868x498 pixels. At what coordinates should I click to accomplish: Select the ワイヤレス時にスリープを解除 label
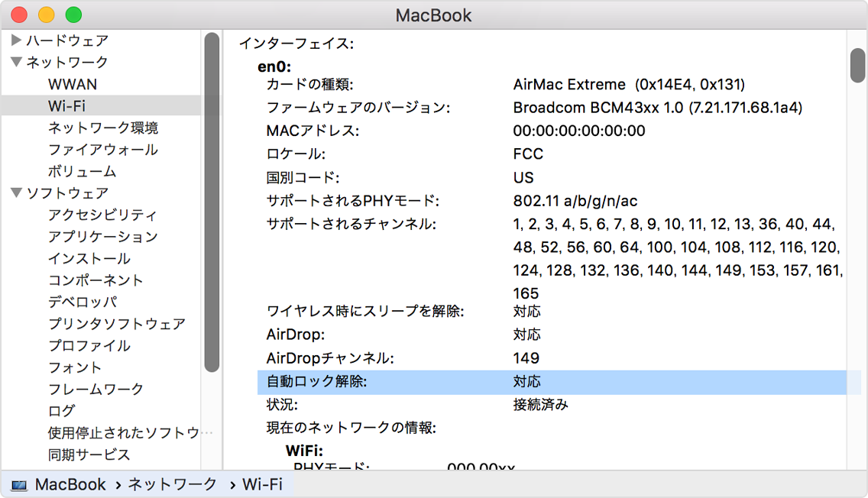[x=365, y=312]
